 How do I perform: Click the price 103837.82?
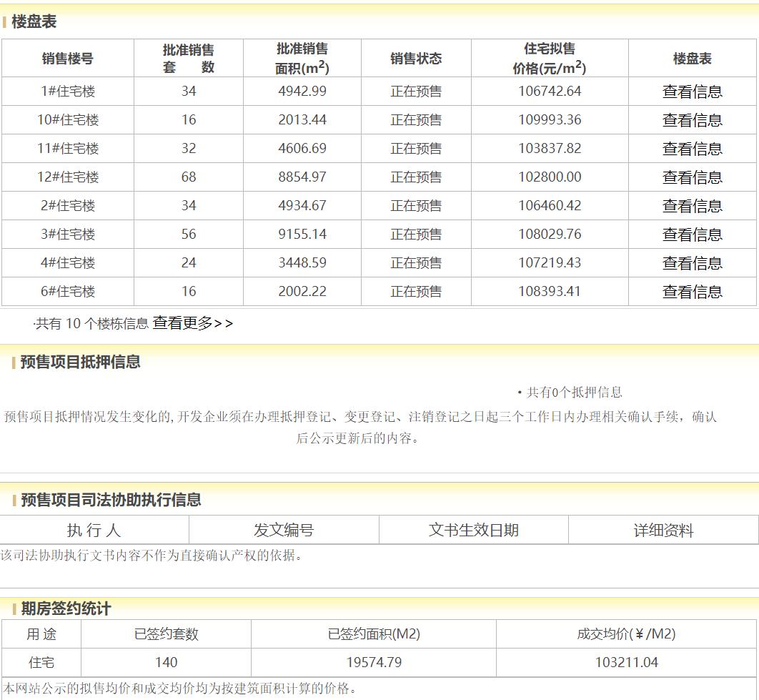point(550,148)
